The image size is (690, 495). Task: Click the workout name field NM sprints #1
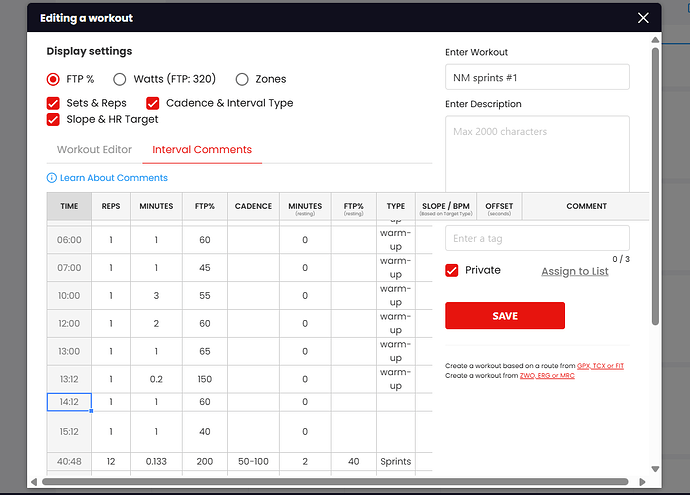[x=536, y=78]
